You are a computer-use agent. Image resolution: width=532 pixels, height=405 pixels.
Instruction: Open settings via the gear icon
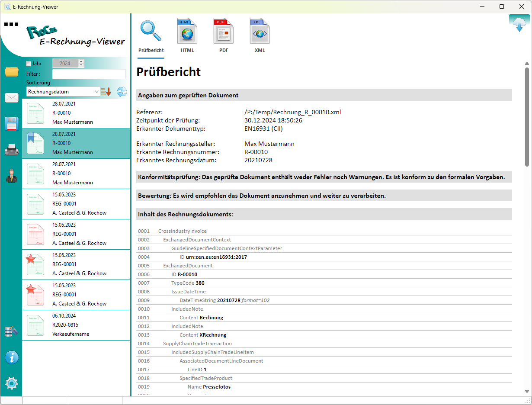tap(12, 383)
